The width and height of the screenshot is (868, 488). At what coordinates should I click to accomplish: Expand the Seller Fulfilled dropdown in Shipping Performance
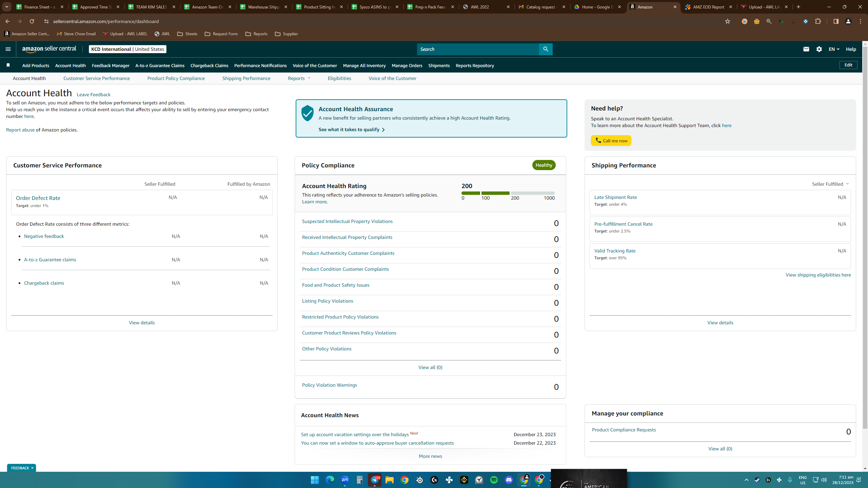830,184
